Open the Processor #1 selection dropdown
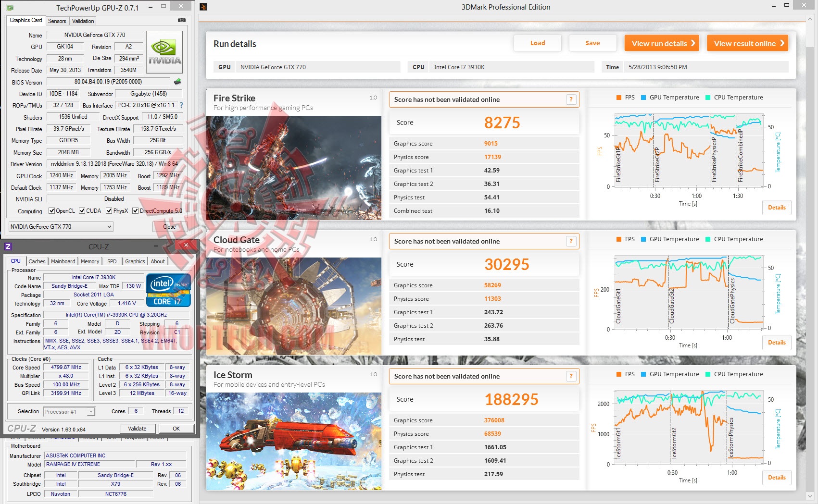This screenshot has width=818, height=504. pyautogui.click(x=69, y=412)
